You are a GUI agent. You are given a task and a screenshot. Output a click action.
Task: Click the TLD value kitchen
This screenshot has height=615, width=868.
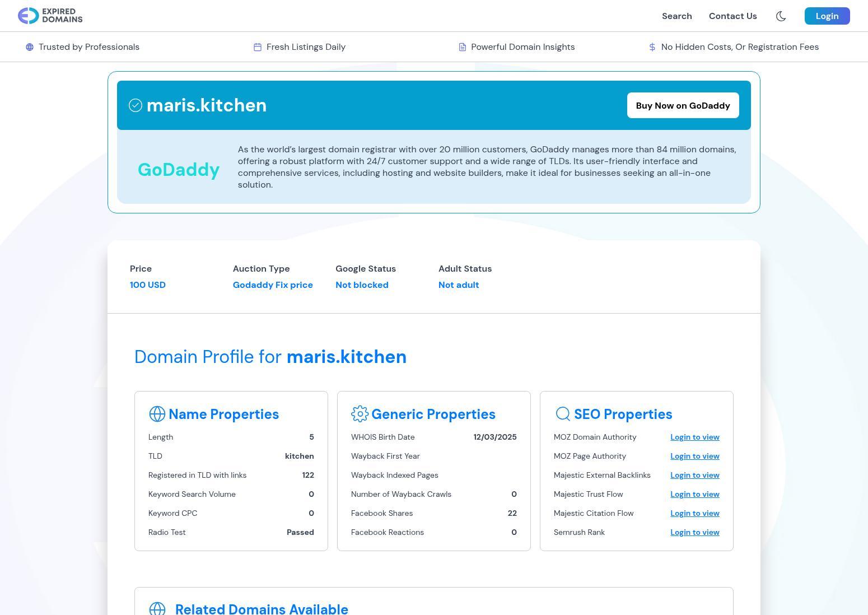point(300,456)
